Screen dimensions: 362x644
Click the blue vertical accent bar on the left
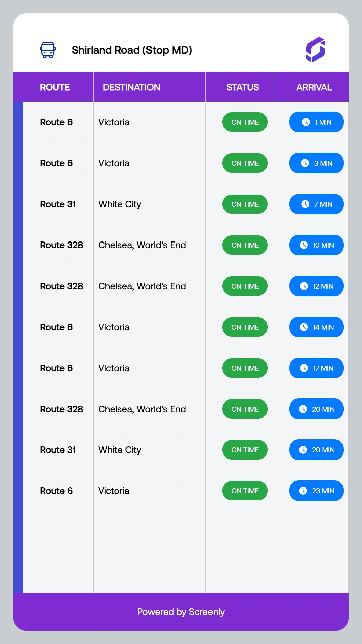pos(18,347)
